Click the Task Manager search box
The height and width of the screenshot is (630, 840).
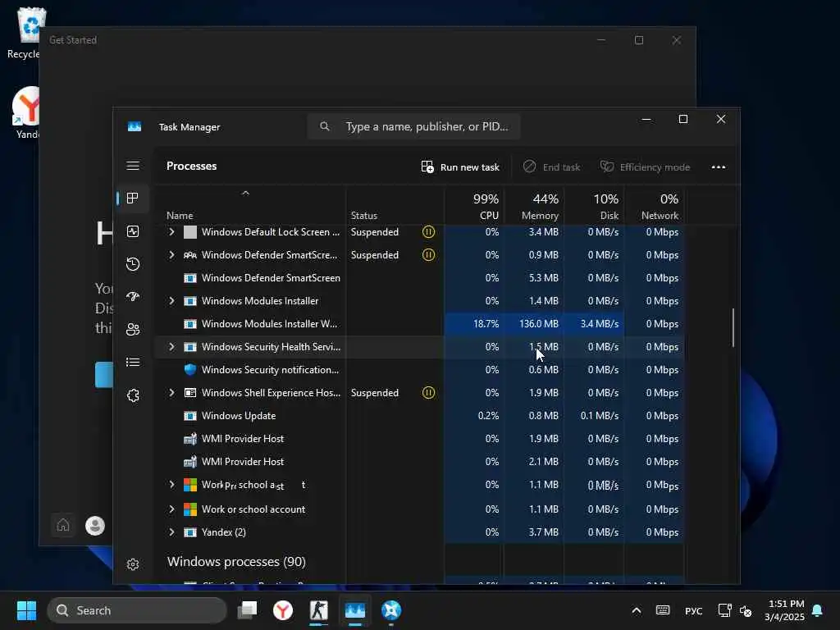(x=413, y=126)
